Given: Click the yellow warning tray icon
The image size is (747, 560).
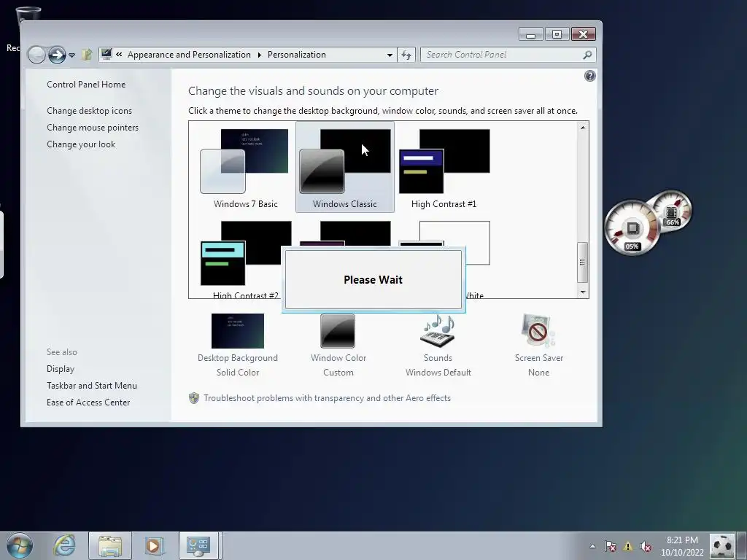Looking at the screenshot, I should pyautogui.click(x=628, y=546).
